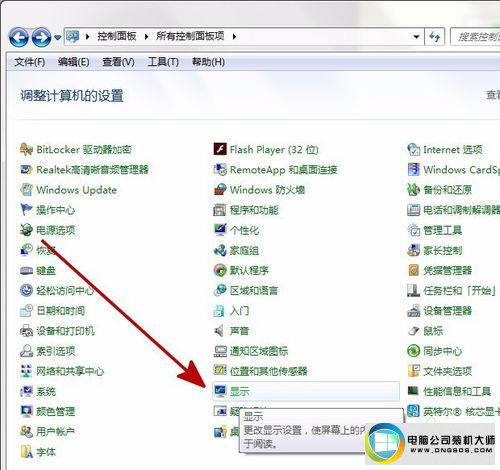The width and height of the screenshot is (500, 470).
Task: Open the 默认程序 icon
Action: point(220,270)
